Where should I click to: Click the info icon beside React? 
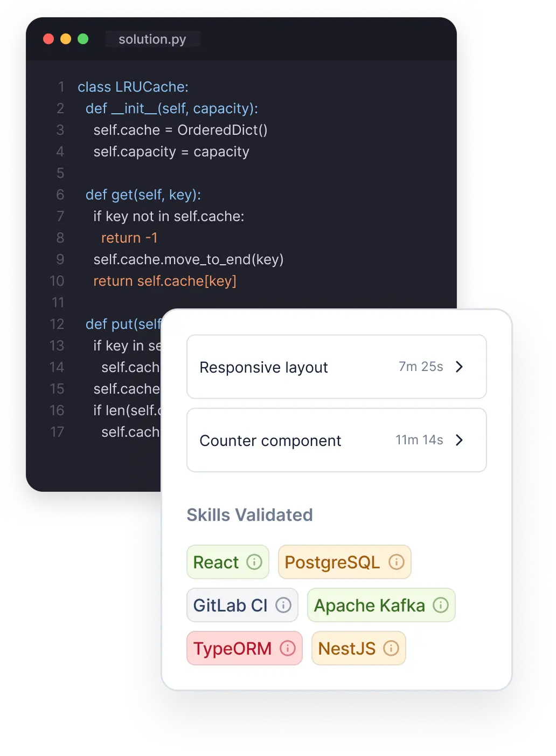(x=255, y=562)
